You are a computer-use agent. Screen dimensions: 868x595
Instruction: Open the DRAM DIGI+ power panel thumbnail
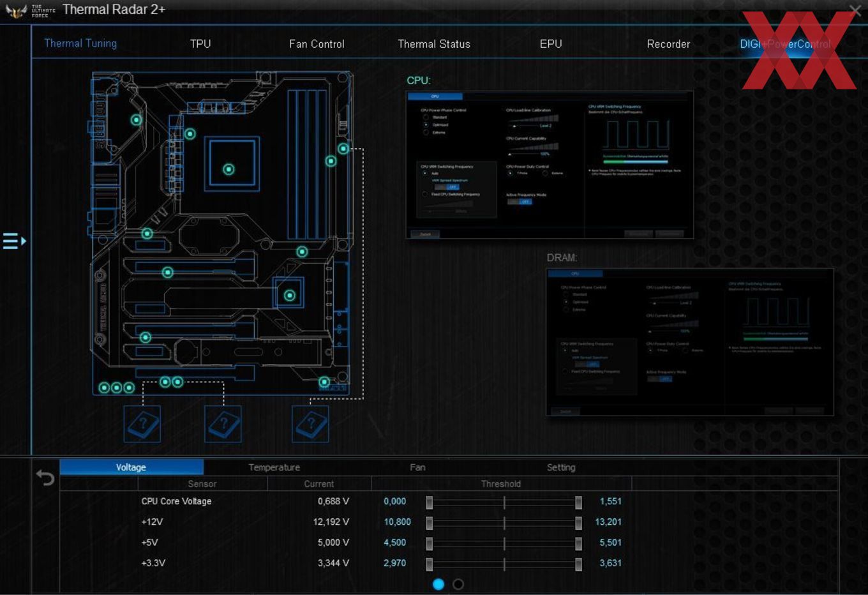690,342
